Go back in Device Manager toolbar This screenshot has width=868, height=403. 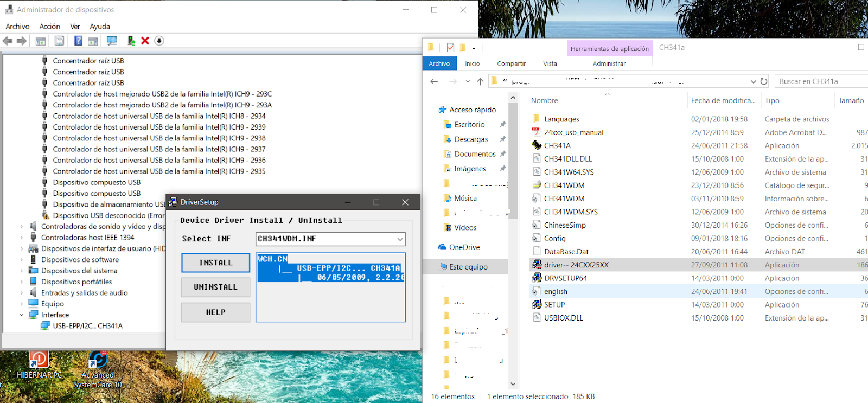(x=8, y=41)
